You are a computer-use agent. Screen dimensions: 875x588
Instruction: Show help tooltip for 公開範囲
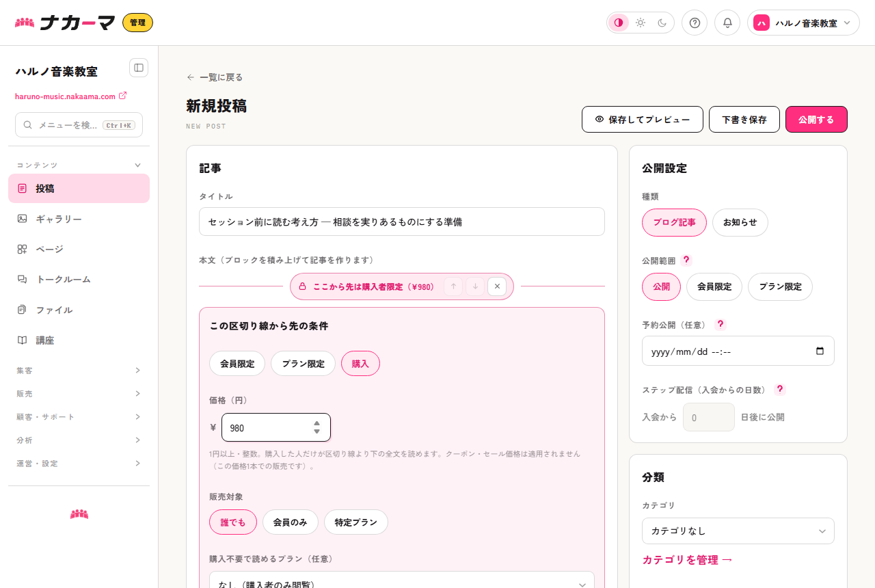686,260
